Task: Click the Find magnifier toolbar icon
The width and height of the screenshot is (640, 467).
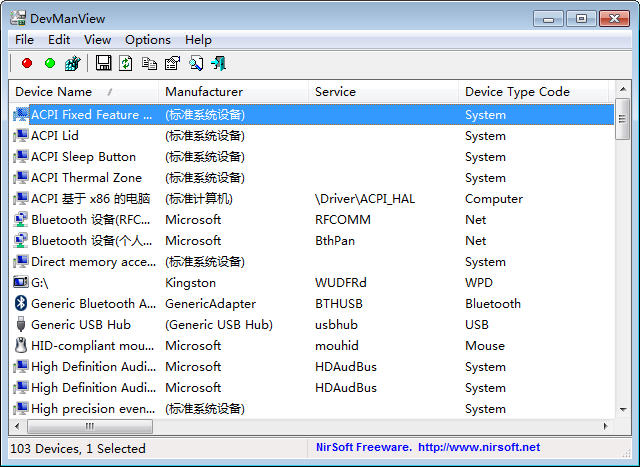Action: 196,63
